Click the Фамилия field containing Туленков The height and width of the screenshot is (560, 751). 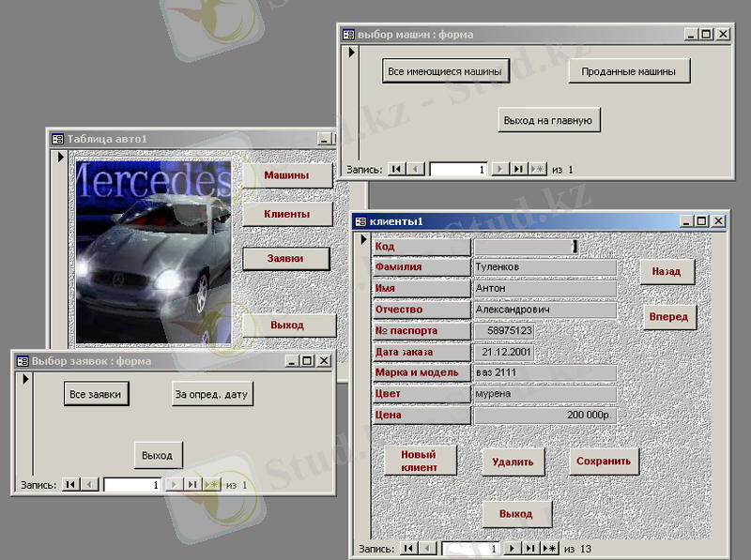tap(544, 267)
